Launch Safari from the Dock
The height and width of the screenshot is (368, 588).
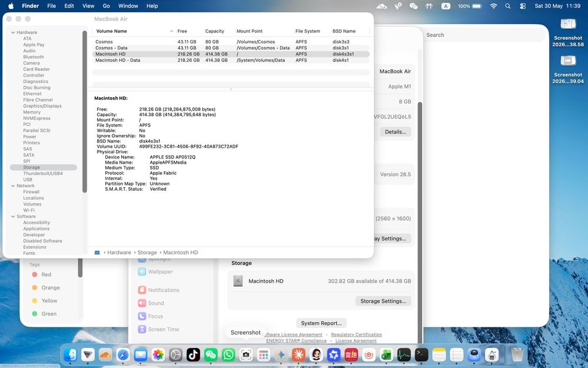point(123,354)
